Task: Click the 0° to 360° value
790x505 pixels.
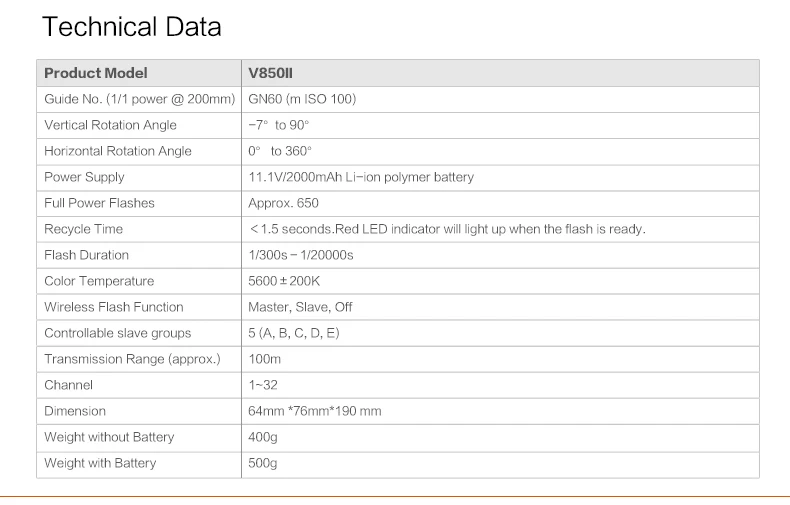Action: pos(280,151)
